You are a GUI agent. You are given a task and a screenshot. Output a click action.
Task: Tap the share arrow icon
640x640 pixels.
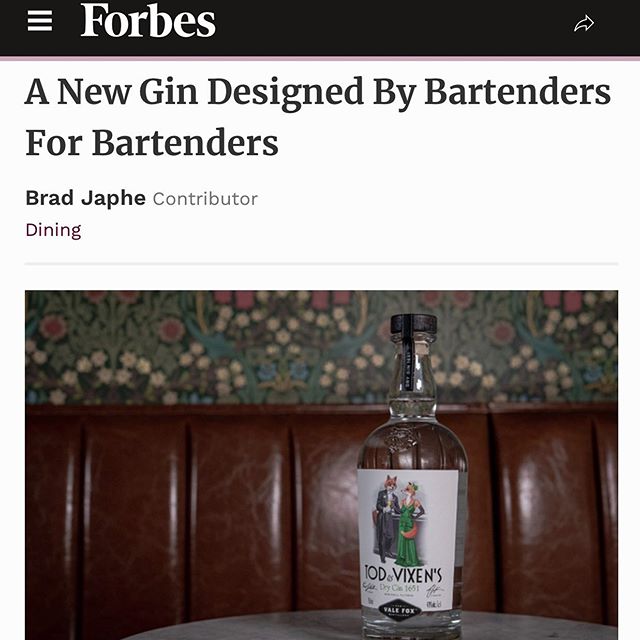[584, 23]
